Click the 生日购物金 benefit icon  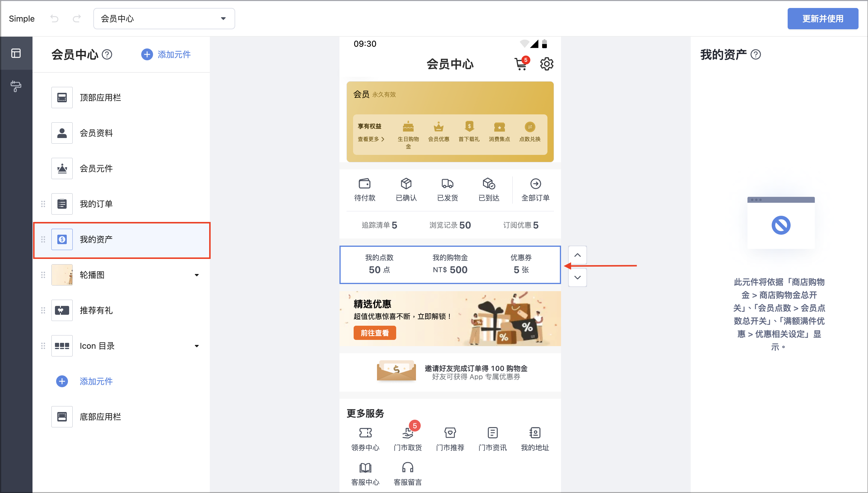[x=408, y=127]
